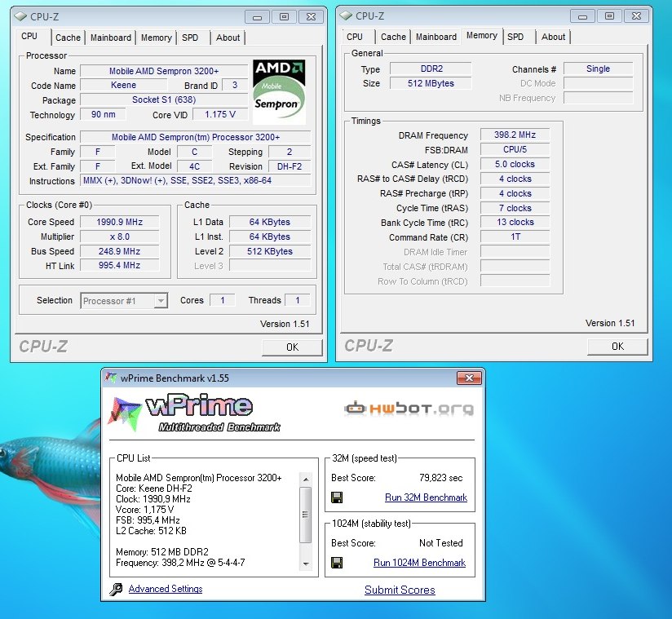
Task: Open Cache tab in left CPU-Z window
Action: pos(68,38)
